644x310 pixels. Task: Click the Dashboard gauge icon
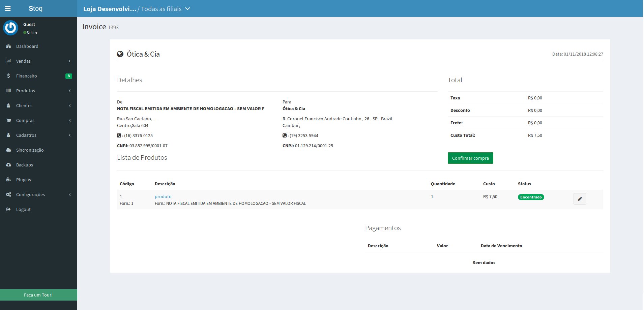tap(8, 46)
